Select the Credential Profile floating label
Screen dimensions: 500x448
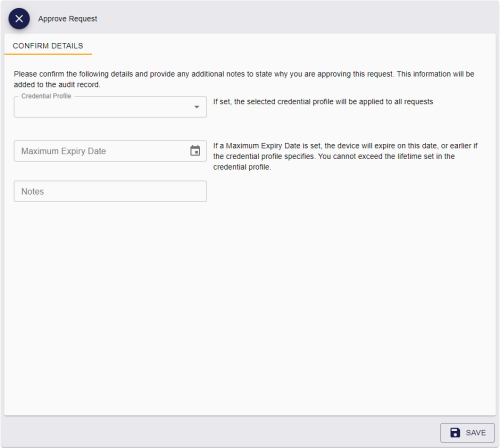pyautogui.click(x=46, y=96)
